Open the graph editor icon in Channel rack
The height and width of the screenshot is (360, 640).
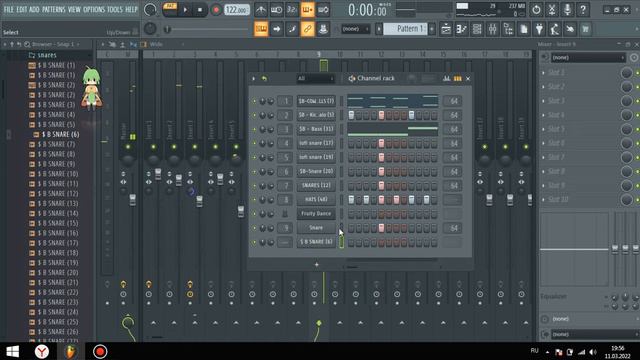tap(447, 78)
